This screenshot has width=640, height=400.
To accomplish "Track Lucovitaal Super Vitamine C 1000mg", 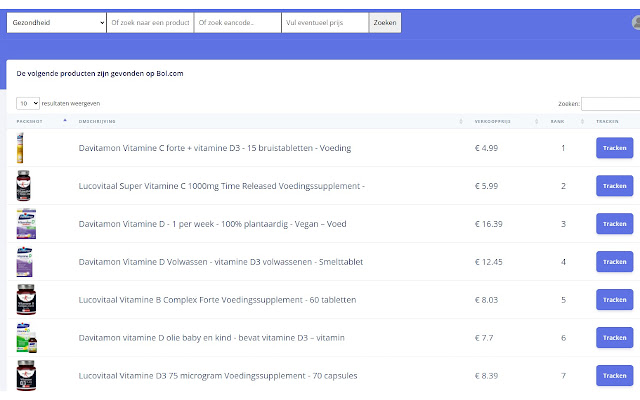I will (614, 186).
